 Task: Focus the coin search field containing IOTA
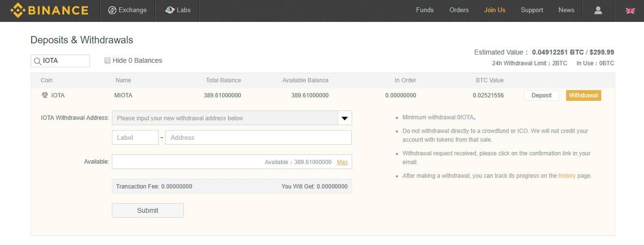[60, 61]
